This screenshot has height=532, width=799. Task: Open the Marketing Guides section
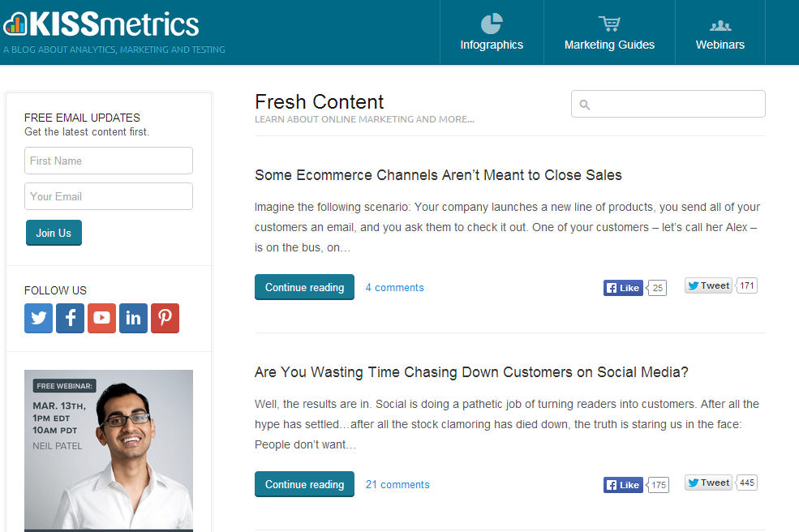click(x=609, y=32)
